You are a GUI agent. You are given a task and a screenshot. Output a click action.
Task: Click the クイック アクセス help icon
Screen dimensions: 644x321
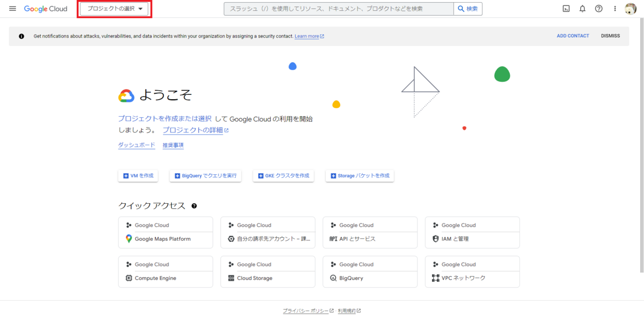coord(194,206)
